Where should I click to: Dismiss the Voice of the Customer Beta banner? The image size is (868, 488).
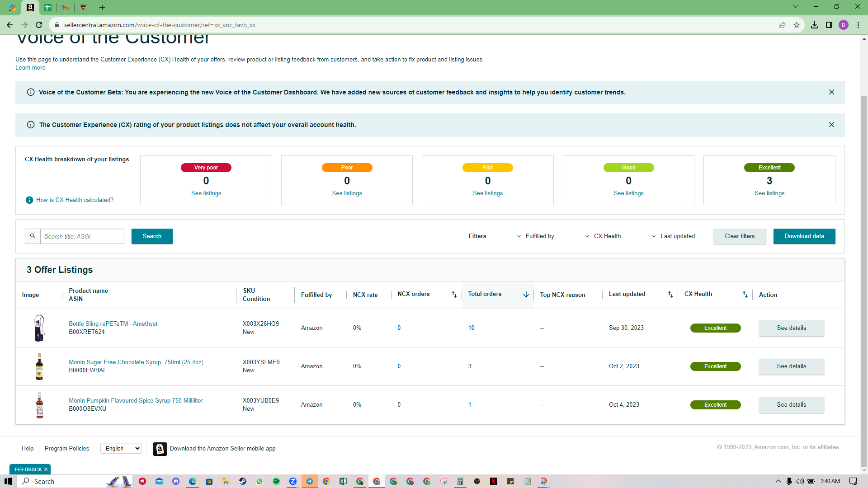tap(831, 92)
